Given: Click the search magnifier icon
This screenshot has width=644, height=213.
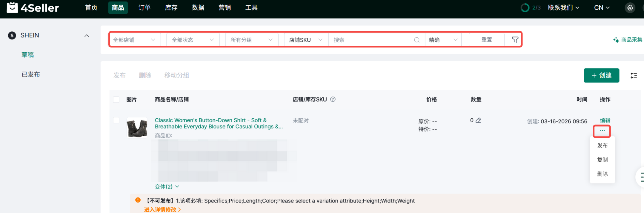Looking at the screenshot, I should 417,40.
